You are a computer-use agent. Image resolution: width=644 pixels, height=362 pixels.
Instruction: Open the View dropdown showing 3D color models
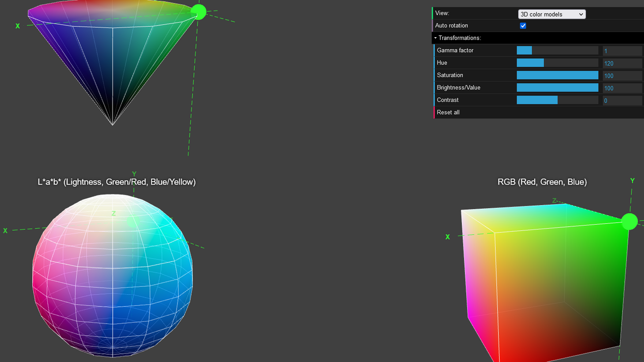tap(551, 14)
